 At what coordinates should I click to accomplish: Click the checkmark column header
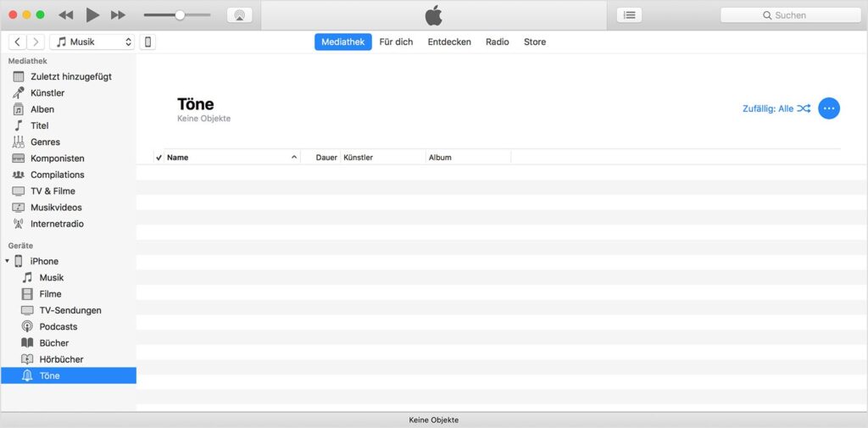(x=159, y=158)
